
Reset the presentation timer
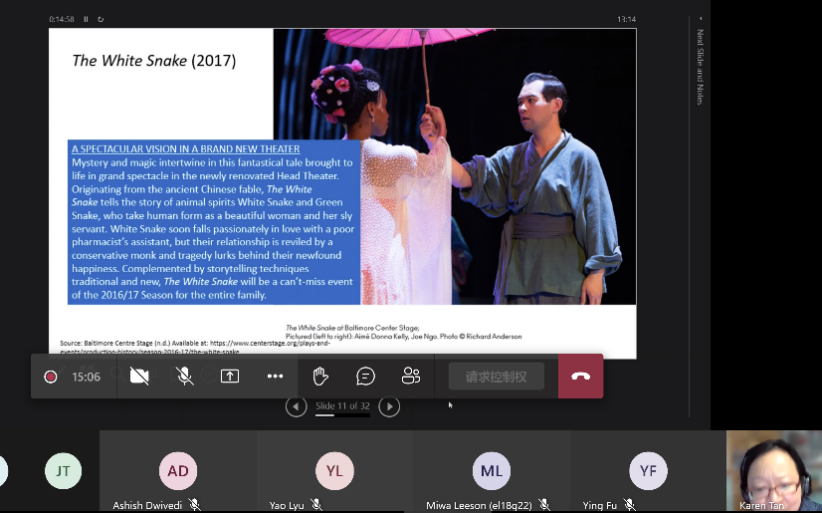click(100, 19)
